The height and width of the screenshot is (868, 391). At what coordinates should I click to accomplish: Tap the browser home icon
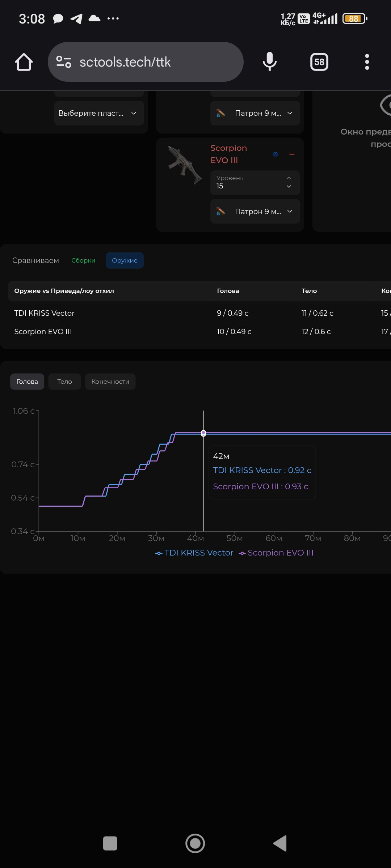click(x=24, y=62)
